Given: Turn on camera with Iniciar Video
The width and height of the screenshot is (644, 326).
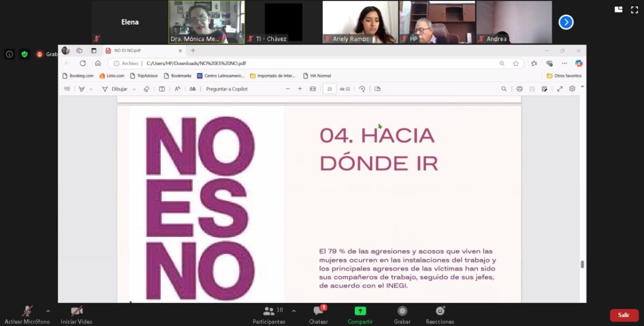Looking at the screenshot, I should (76, 315).
